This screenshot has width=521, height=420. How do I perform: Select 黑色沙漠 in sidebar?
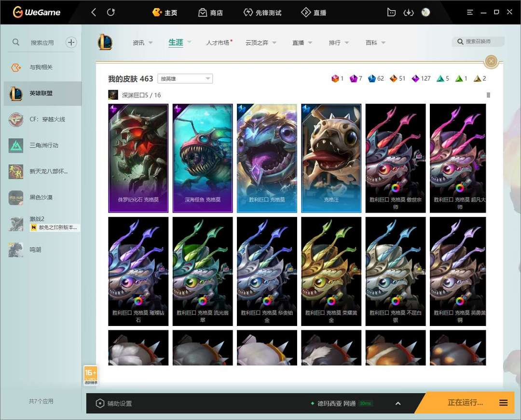[x=42, y=198]
